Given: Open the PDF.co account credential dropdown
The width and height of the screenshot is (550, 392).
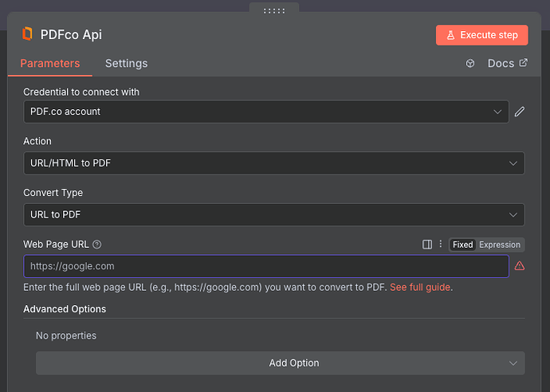Looking at the screenshot, I should 266,112.
